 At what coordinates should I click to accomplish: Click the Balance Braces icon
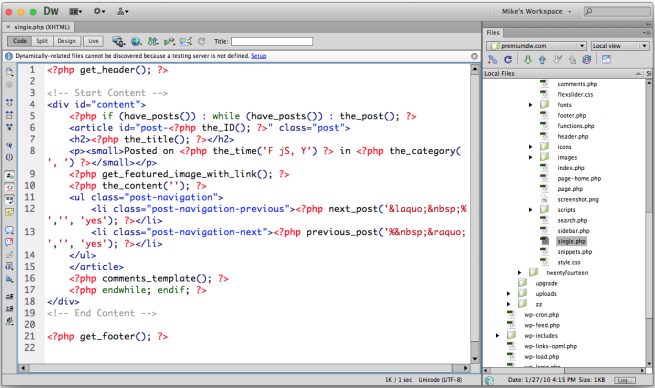9,157
